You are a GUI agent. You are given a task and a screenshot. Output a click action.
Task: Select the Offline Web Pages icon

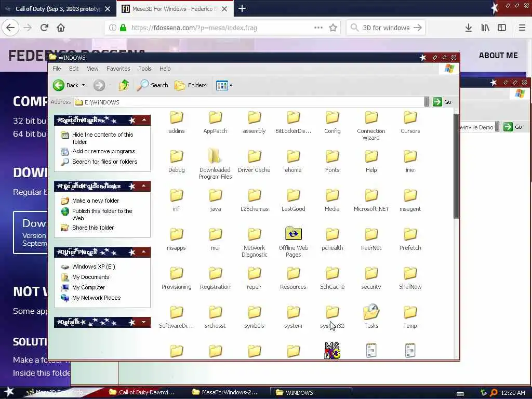point(293,233)
